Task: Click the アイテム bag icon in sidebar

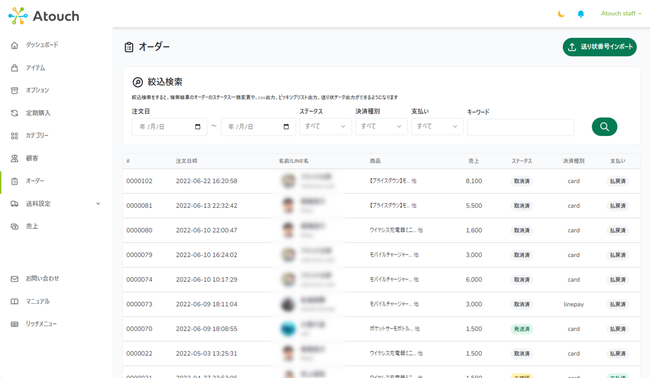Action: pos(15,68)
